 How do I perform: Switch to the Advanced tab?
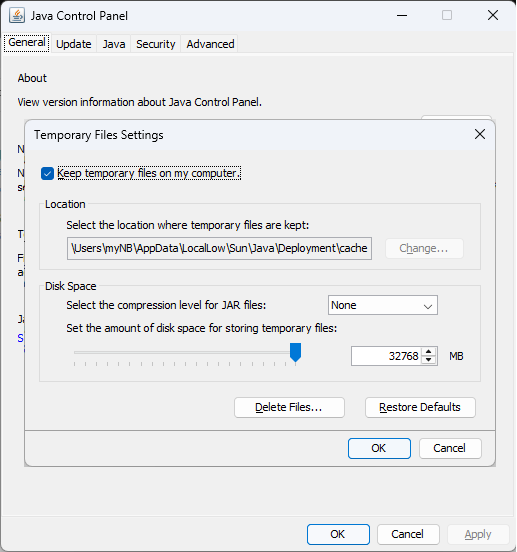tap(210, 44)
